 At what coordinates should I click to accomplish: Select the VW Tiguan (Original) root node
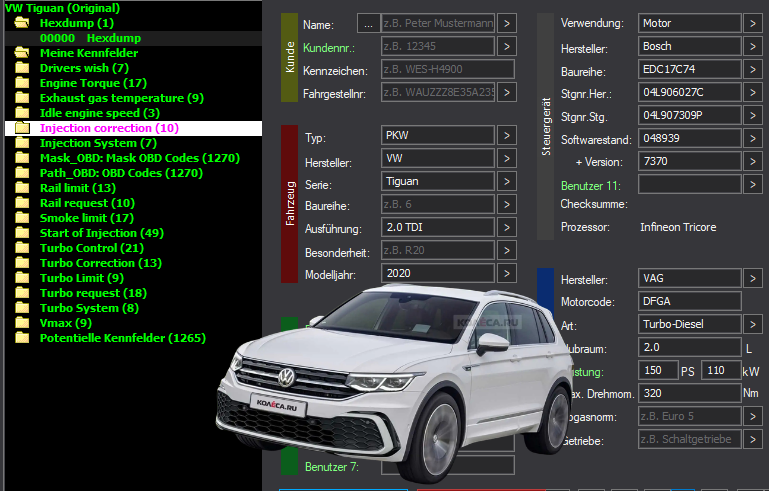click(62, 8)
